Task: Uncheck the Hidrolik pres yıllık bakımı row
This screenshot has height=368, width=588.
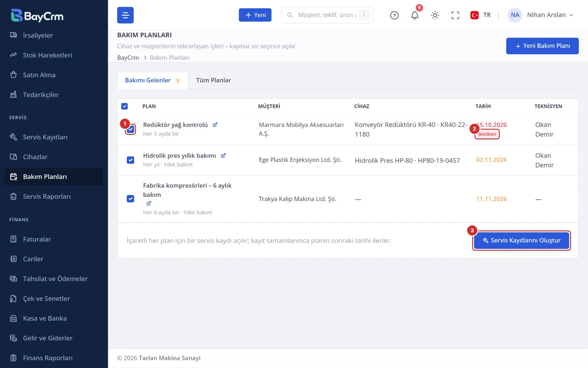Action: point(130,160)
